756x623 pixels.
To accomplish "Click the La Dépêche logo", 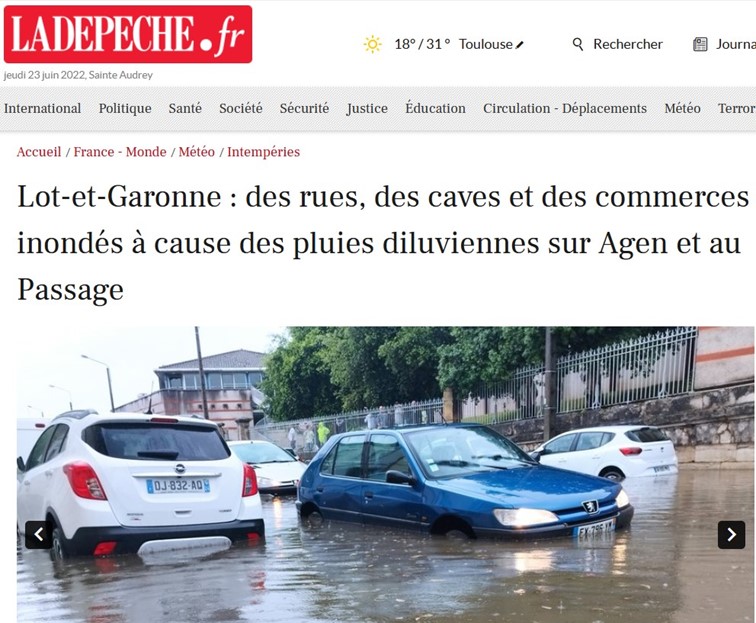I will click(x=128, y=34).
